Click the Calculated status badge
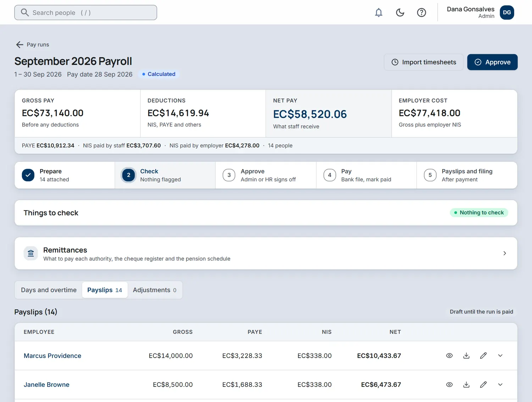The width and height of the screenshot is (532, 402). point(159,74)
